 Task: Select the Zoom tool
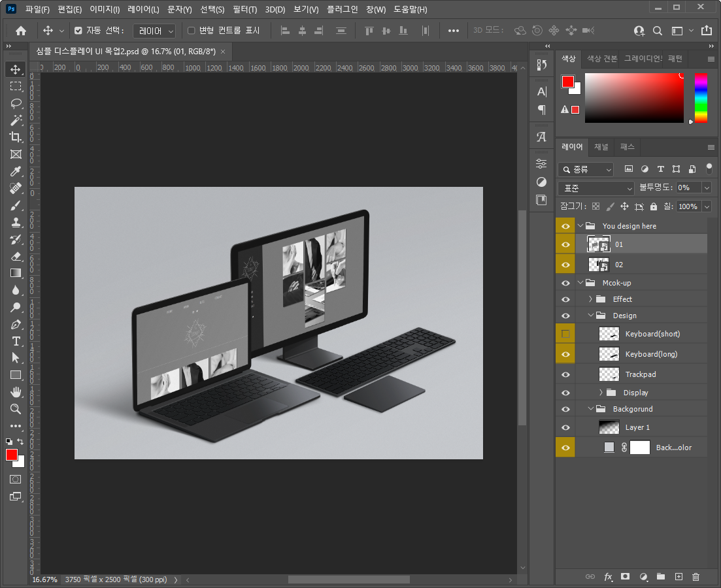(16, 409)
